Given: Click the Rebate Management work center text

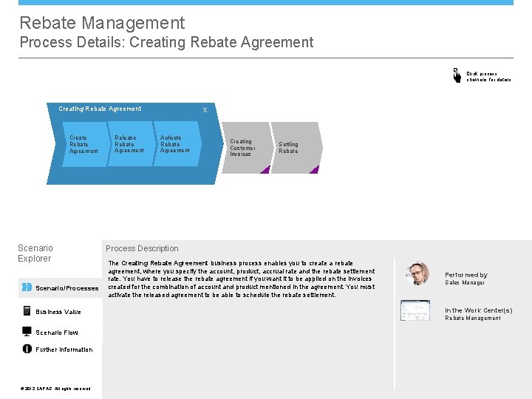Looking at the screenshot, I should tap(473, 318).
